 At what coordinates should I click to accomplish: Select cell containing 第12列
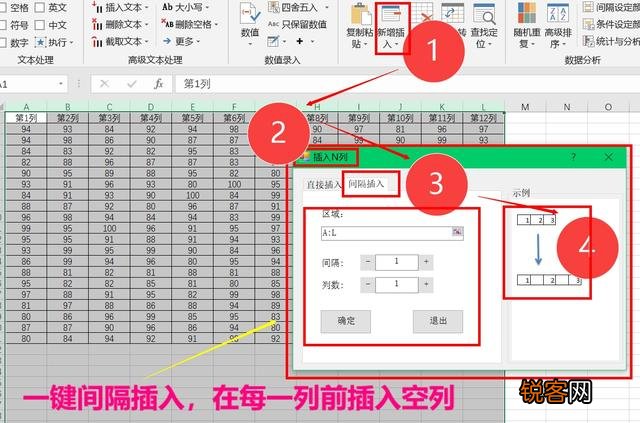[x=483, y=118]
